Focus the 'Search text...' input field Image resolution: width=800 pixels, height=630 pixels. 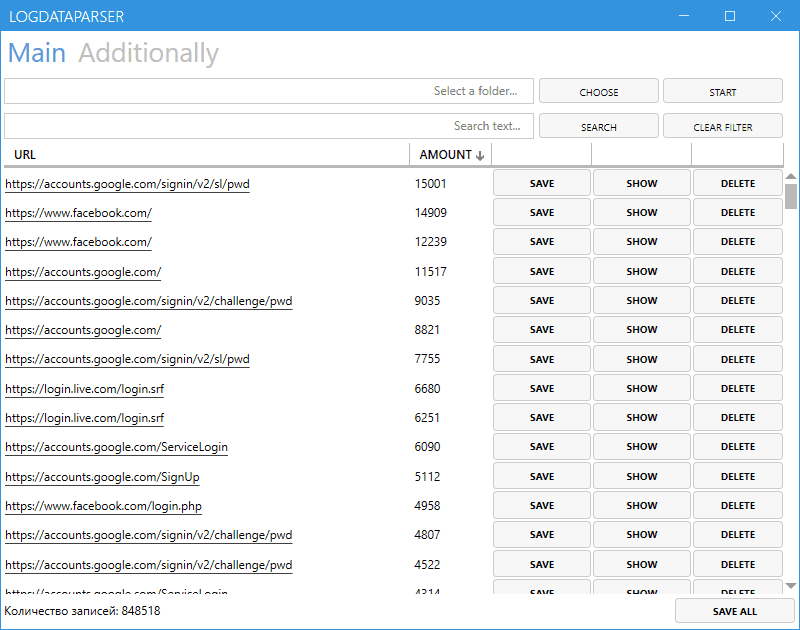point(267,125)
